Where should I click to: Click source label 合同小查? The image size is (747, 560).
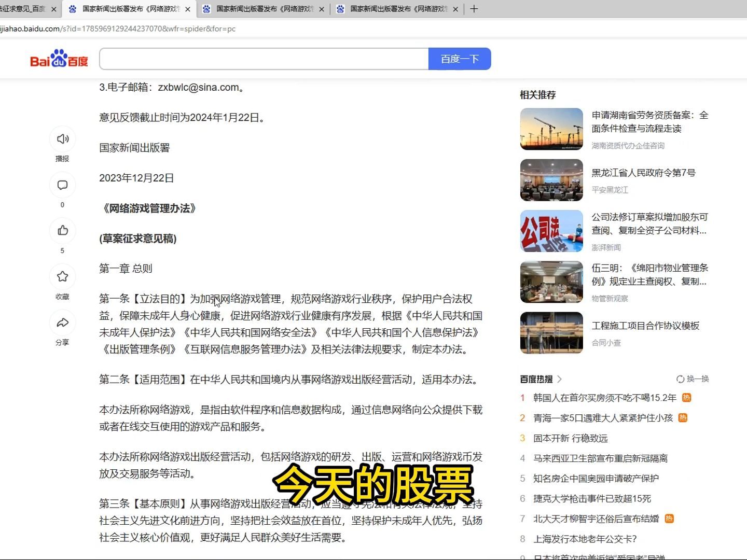[606, 343]
